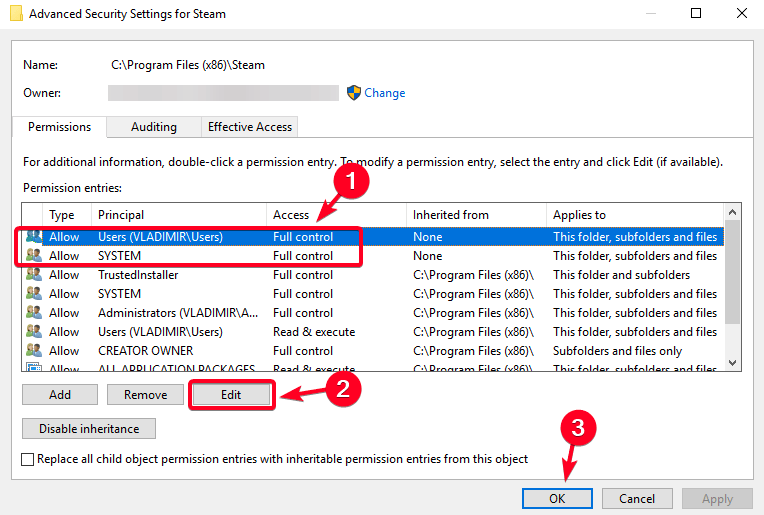Click the permission list scroll up arrow
This screenshot has width=764, height=515.
pos(733,212)
